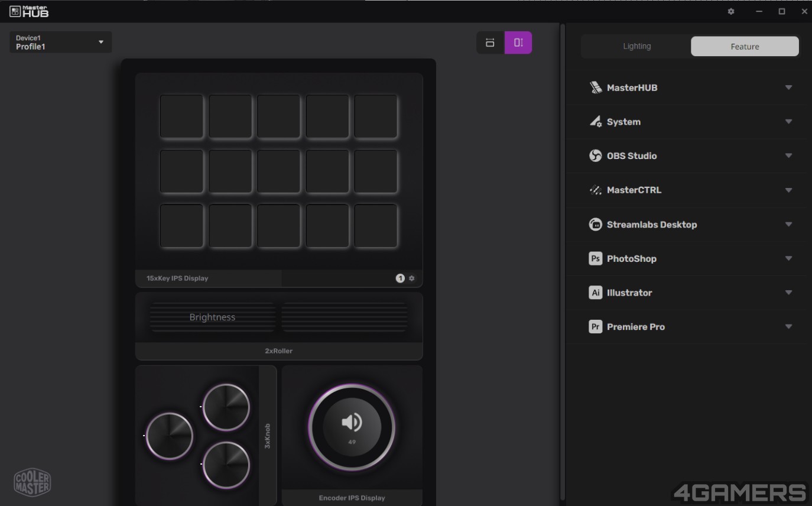The height and width of the screenshot is (506, 812).
Task: Select the MasterCTRL feature label
Action: [x=634, y=190]
